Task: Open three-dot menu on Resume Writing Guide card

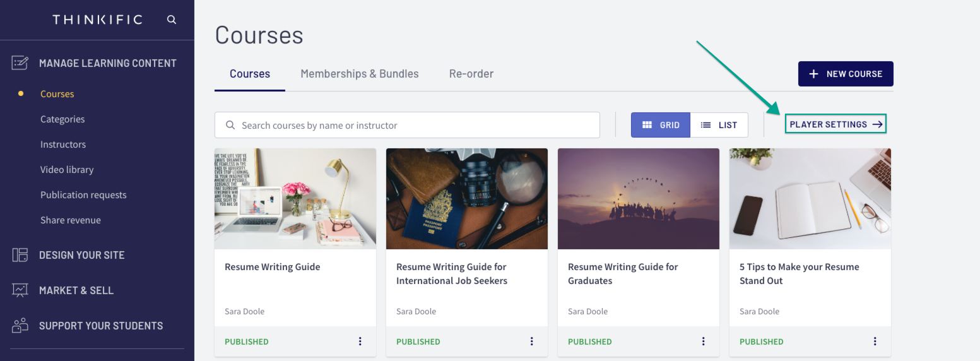Action: pos(360,341)
